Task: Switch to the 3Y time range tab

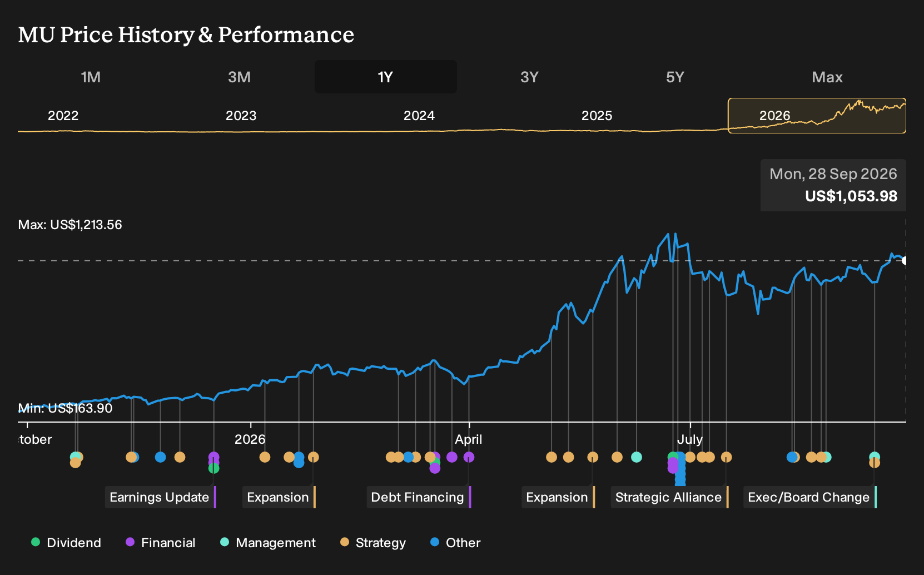Action: (x=529, y=77)
